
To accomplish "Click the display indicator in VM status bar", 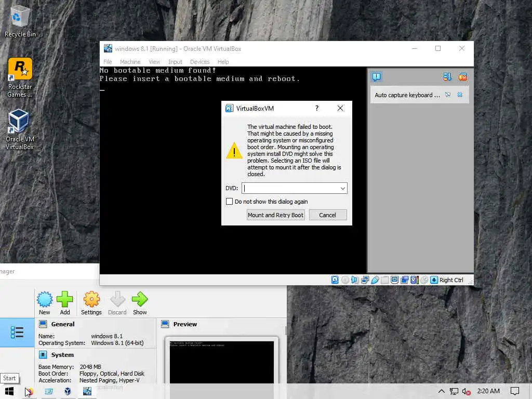I will (395, 280).
